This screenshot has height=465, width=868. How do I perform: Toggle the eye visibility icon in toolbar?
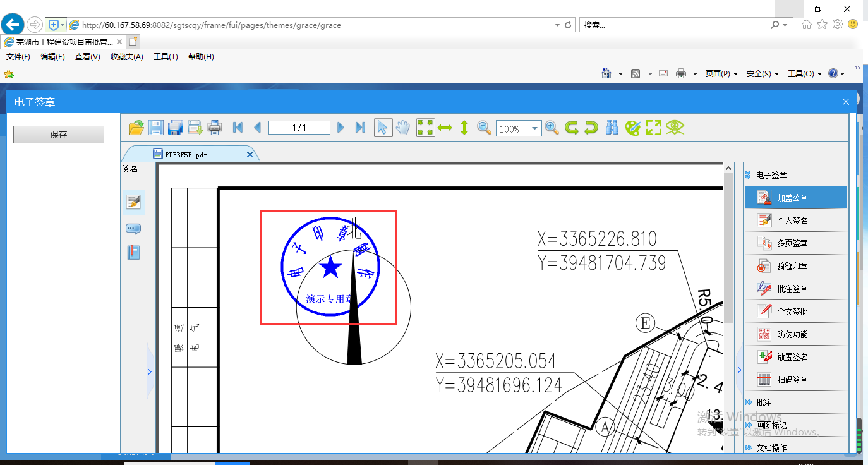click(675, 128)
